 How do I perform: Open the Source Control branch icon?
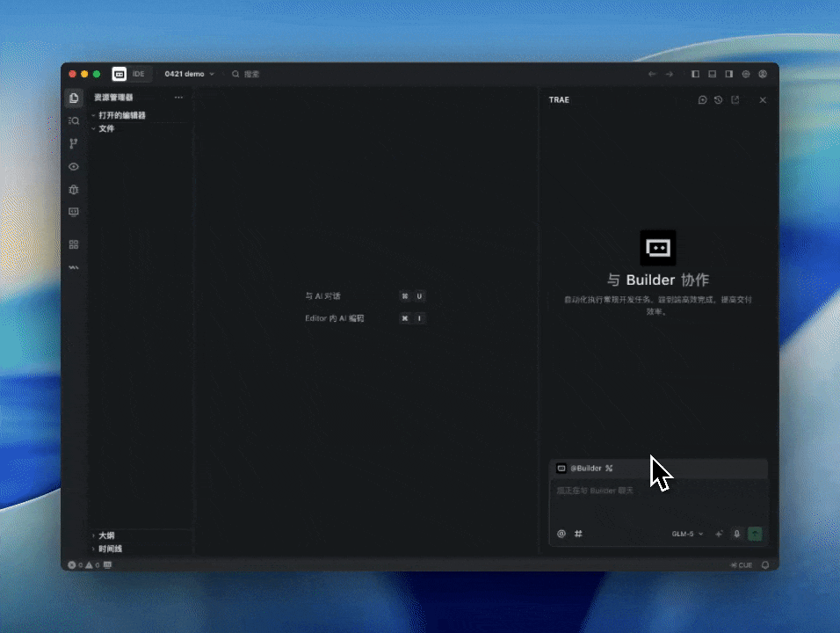click(74, 143)
